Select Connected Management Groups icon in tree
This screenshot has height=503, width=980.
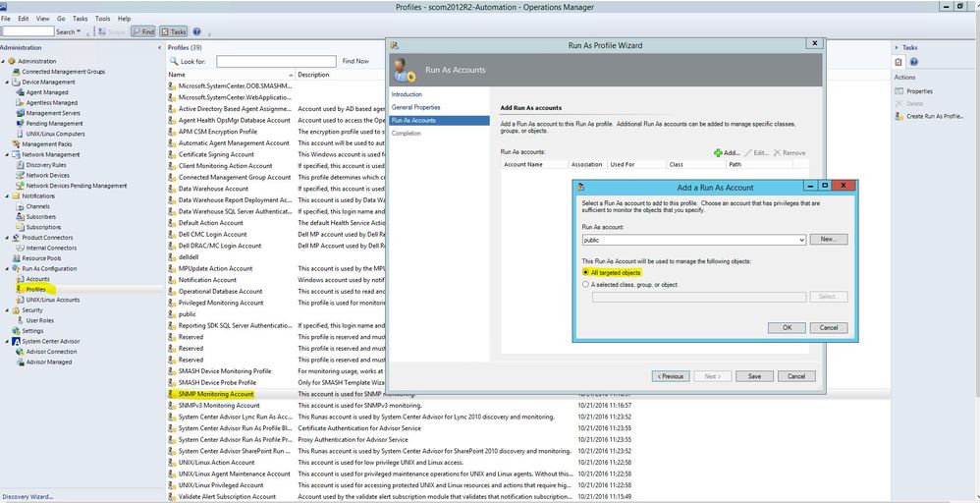17,72
